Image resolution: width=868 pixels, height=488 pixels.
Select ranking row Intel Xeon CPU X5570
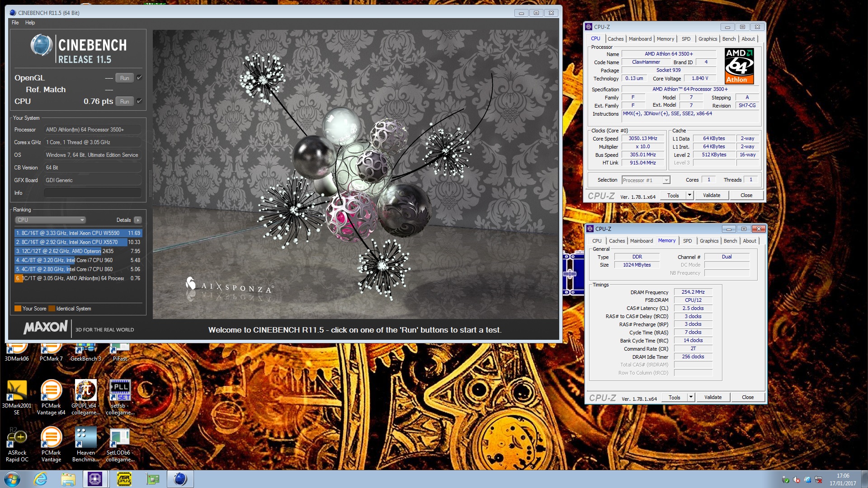tap(78, 242)
